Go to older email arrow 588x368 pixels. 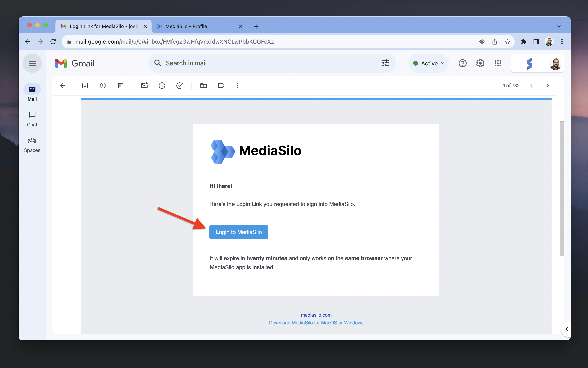point(547,85)
